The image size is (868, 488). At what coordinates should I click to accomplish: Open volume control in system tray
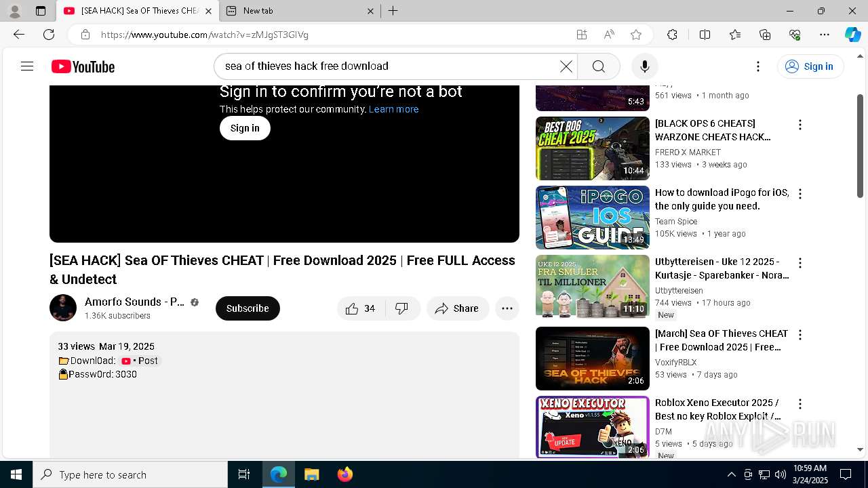click(781, 474)
